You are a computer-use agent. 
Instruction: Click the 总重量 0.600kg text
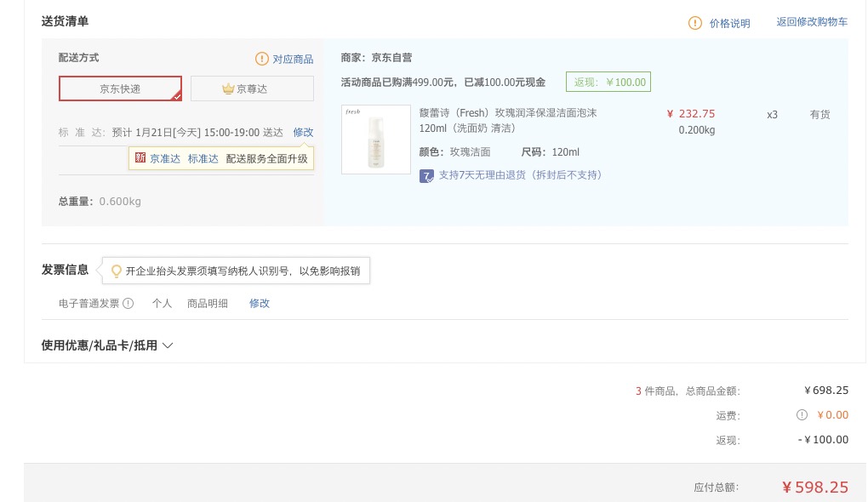(100, 202)
